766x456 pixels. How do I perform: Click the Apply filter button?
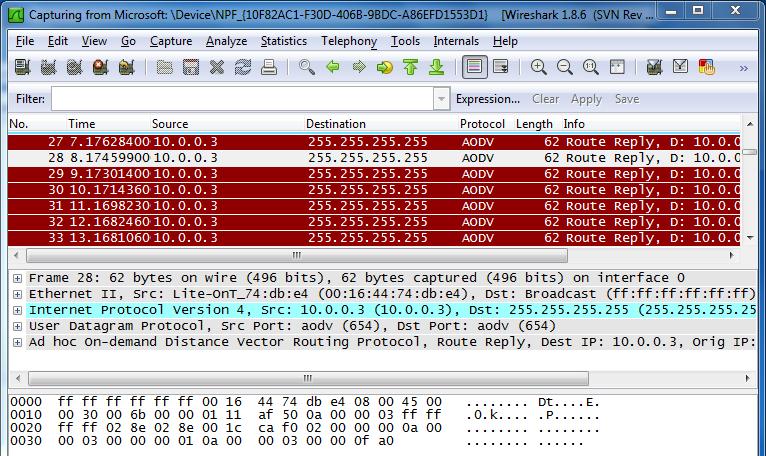(586, 99)
